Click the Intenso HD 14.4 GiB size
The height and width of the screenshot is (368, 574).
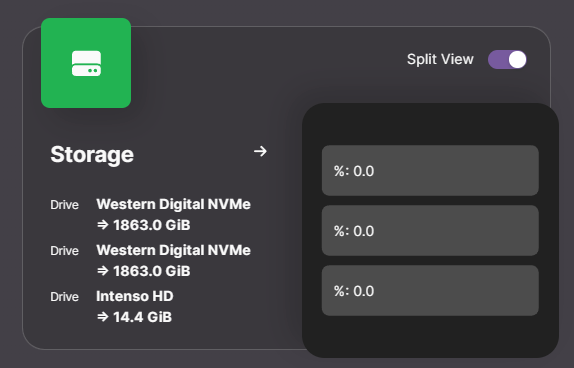click(x=142, y=317)
